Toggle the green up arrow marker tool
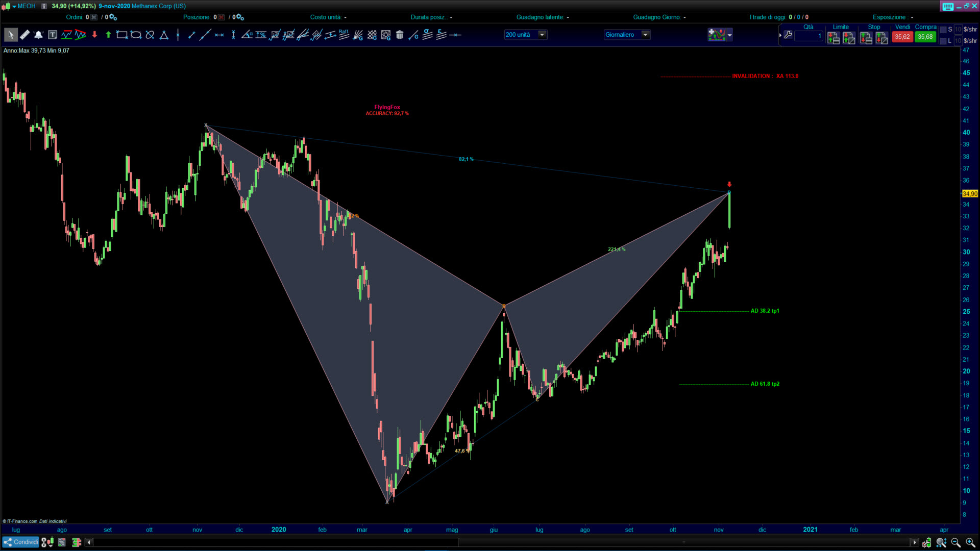980x551 pixels. (108, 35)
